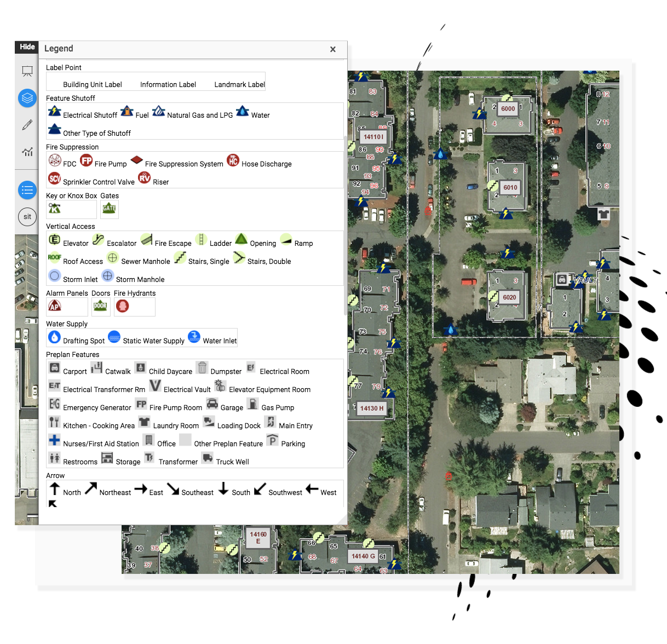Image resolution: width=667 pixels, height=644 pixels.
Task: Open the presentation board tool in sidebar
Action: coord(27,71)
